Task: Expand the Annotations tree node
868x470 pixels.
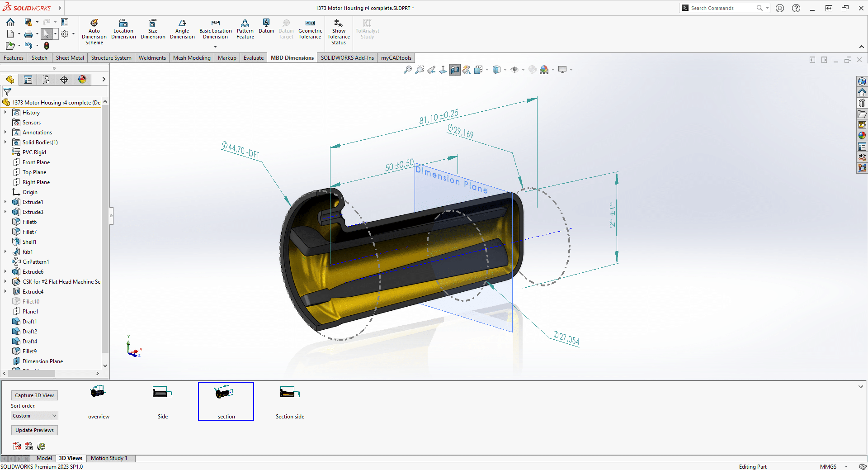Action: 5,133
